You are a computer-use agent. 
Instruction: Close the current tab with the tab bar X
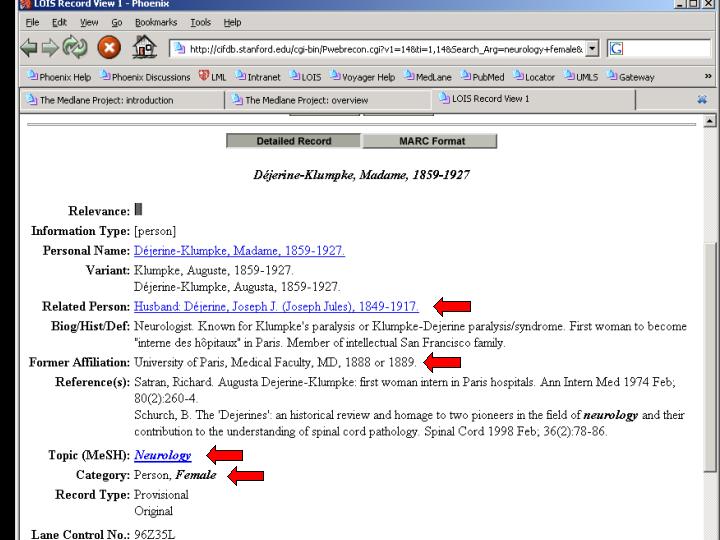[702, 100]
